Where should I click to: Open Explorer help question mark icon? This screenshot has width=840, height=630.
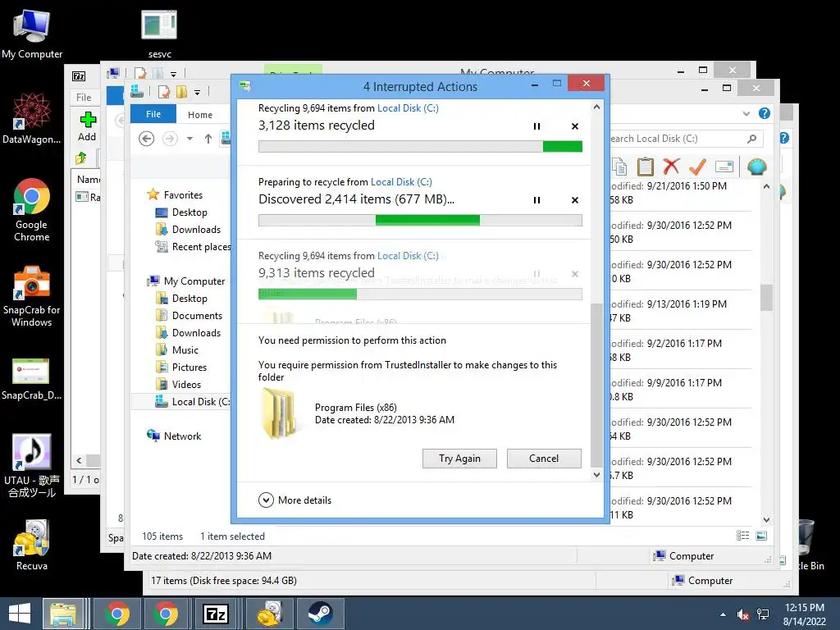pyautogui.click(x=765, y=113)
